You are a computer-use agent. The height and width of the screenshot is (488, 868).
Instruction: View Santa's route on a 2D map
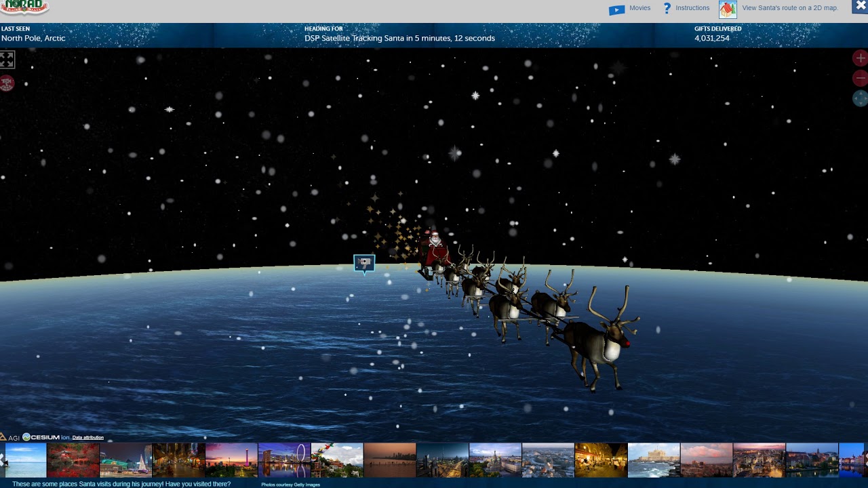[790, 8]
